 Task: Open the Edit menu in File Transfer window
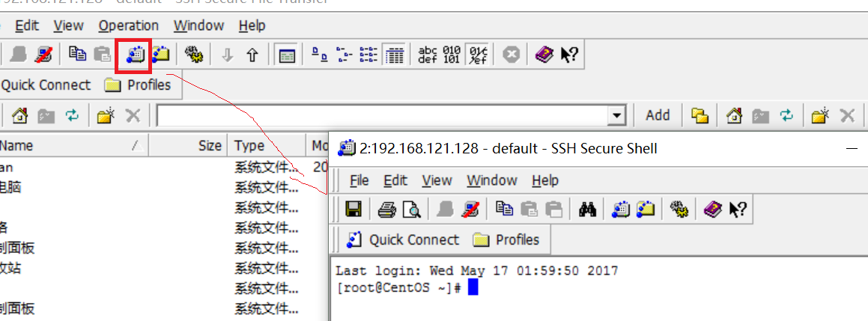27,25
